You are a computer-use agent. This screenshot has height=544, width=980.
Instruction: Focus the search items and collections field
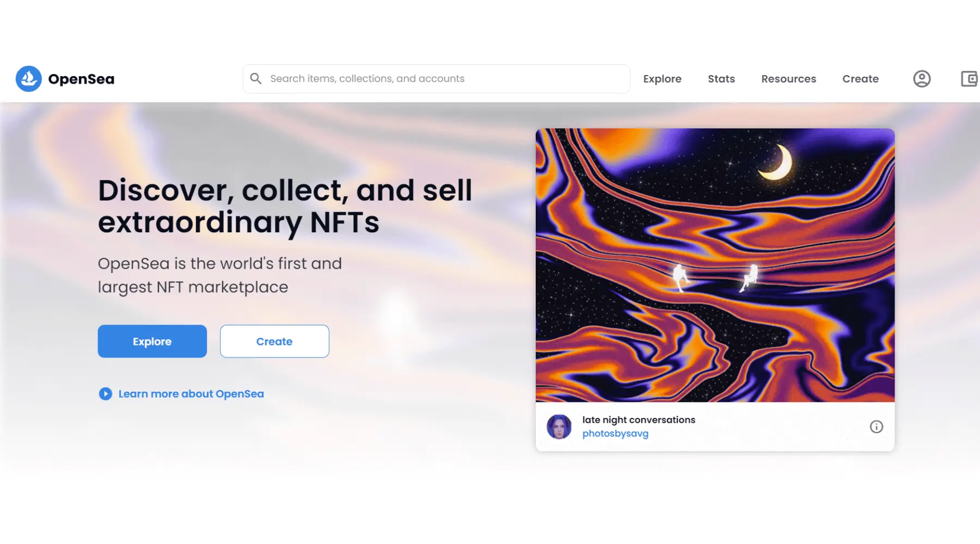coord(436,79)
